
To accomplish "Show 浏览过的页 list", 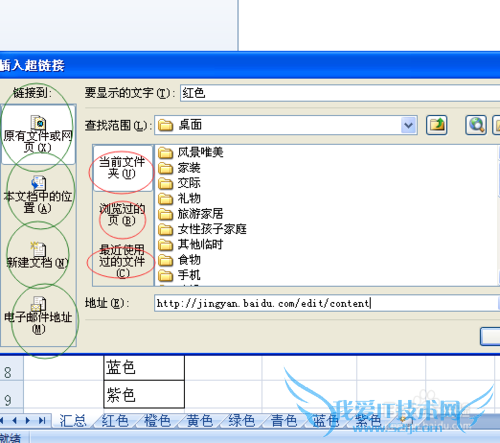I will 122,215.
